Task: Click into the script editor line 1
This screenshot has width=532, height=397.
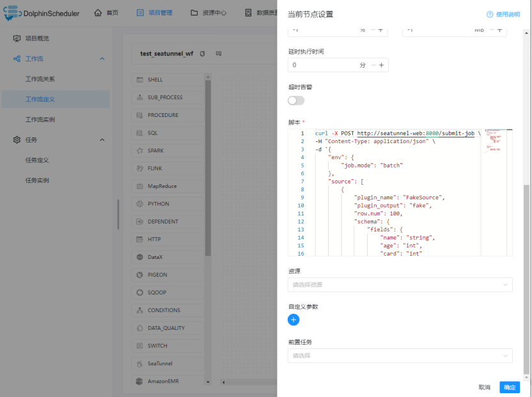Action: [398, 134]
